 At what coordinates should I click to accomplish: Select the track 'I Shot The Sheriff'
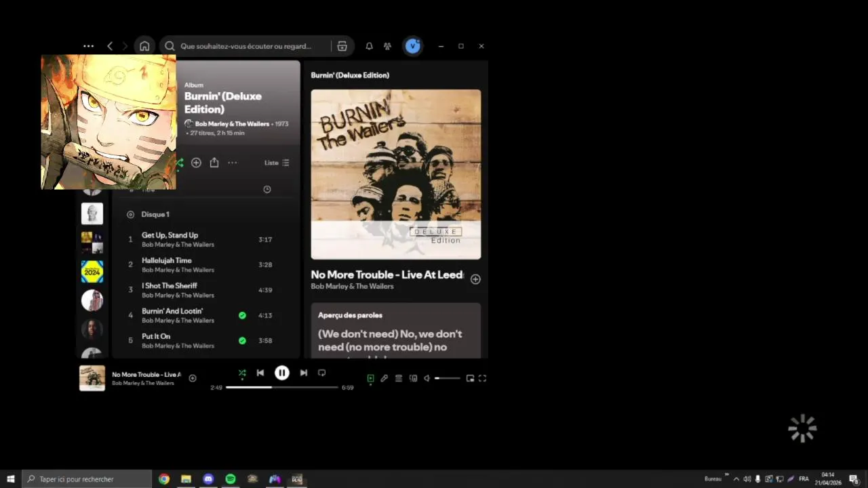point(170,285)
